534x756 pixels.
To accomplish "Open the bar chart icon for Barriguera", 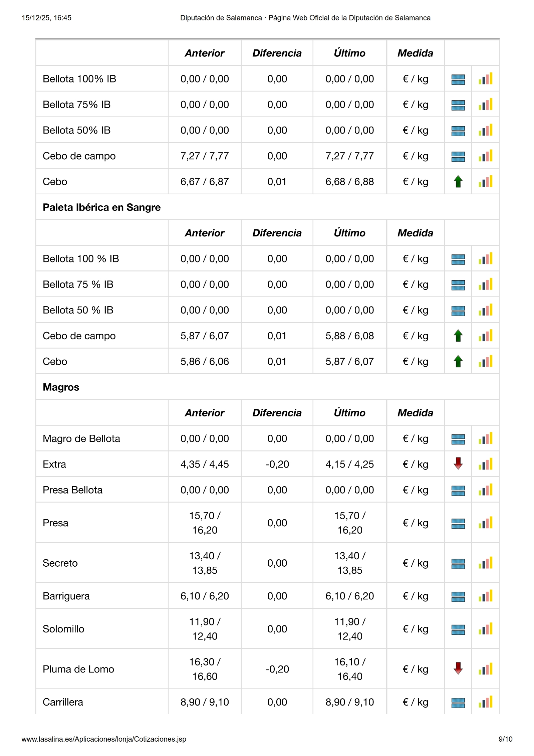I will point(485,596).
